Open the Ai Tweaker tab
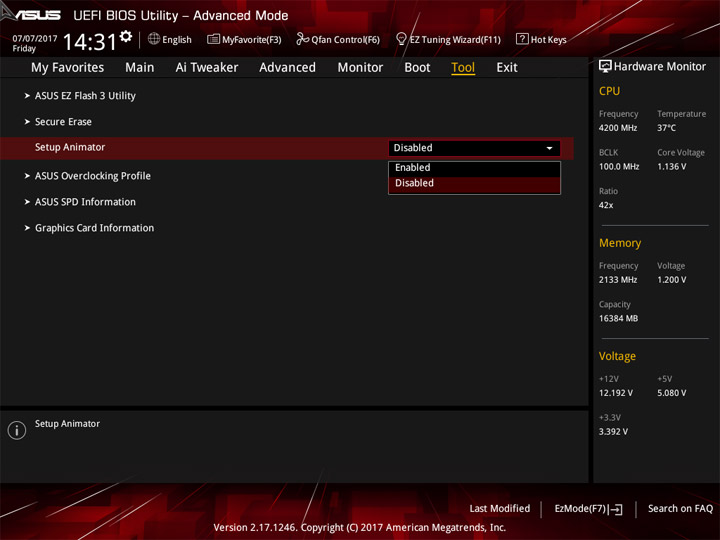Image resolution: width=720 pixels, height=540 pixels. [207, 68]
